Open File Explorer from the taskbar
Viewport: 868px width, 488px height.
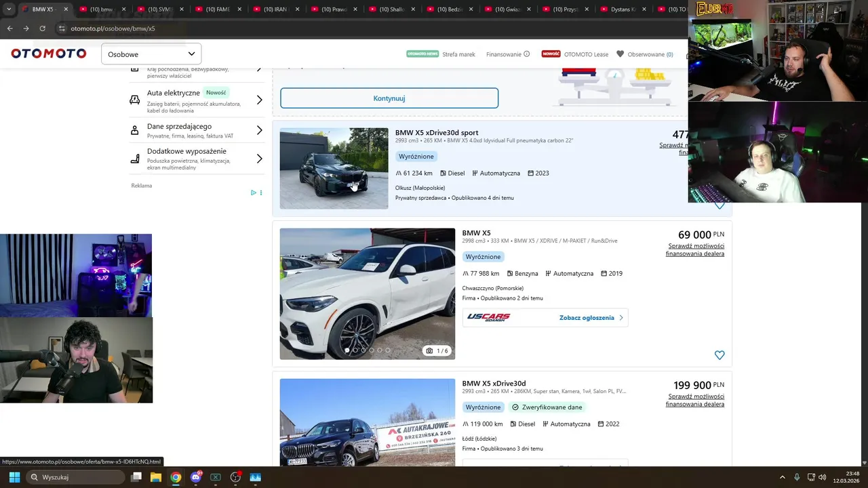tap(155, 477)
